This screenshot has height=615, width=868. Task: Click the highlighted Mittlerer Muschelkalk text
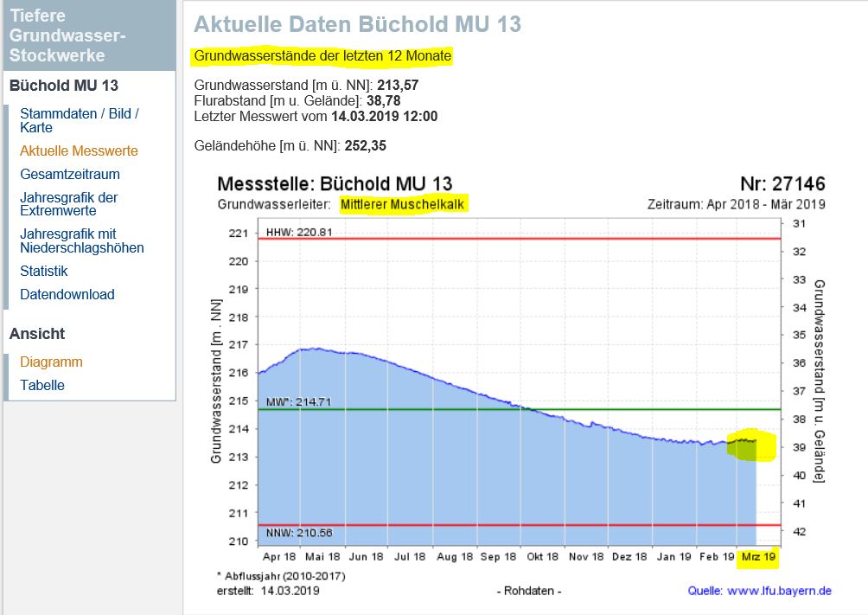[405, 205]
